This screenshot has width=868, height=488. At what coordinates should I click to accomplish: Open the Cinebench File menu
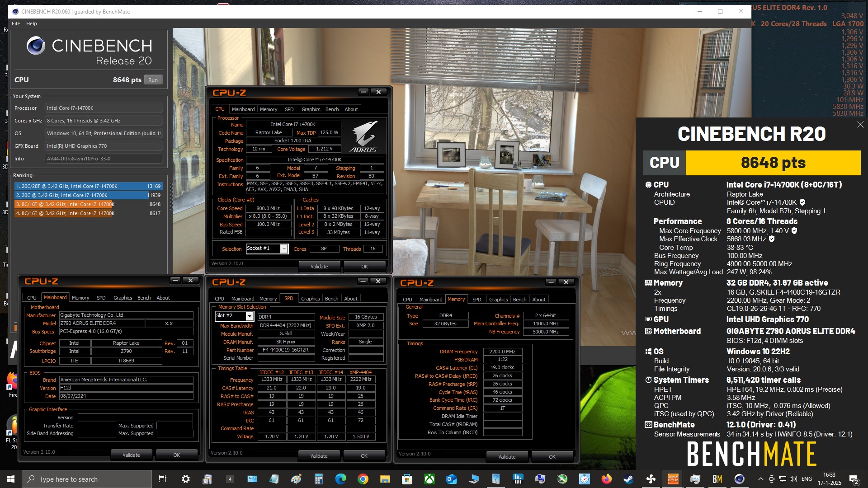click(16, 23)
